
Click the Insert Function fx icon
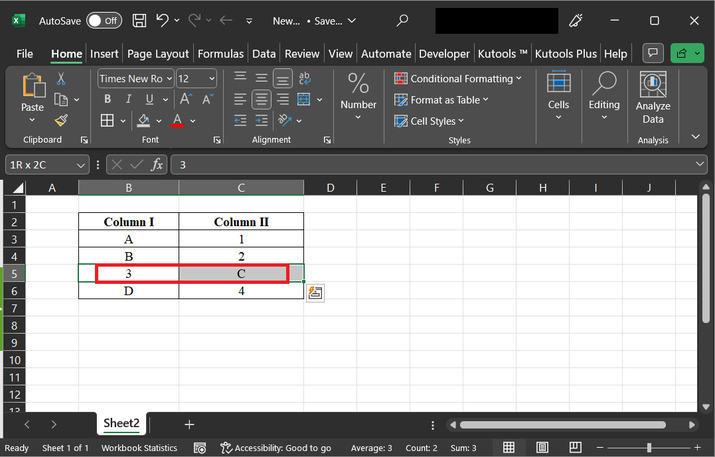[157, 165]
